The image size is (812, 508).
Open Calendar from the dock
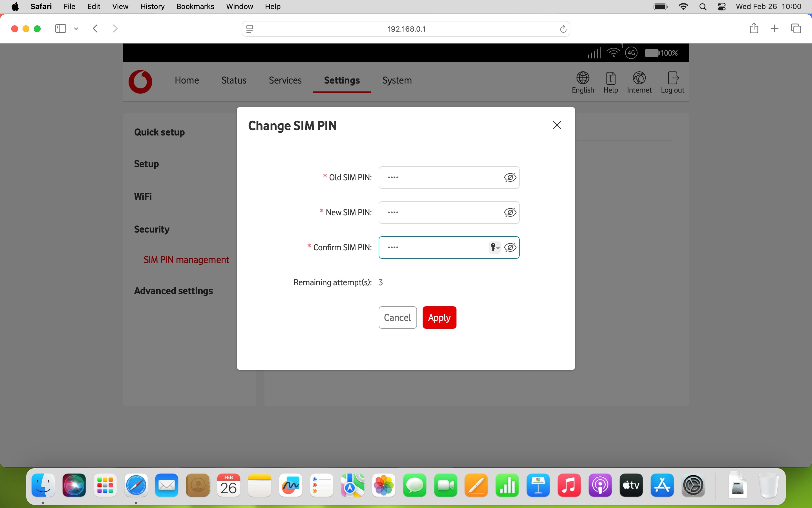228,485
